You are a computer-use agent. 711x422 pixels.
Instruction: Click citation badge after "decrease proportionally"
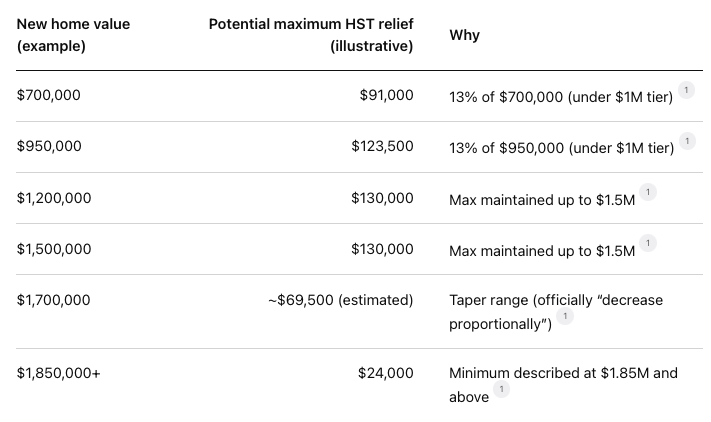[565, 317]
